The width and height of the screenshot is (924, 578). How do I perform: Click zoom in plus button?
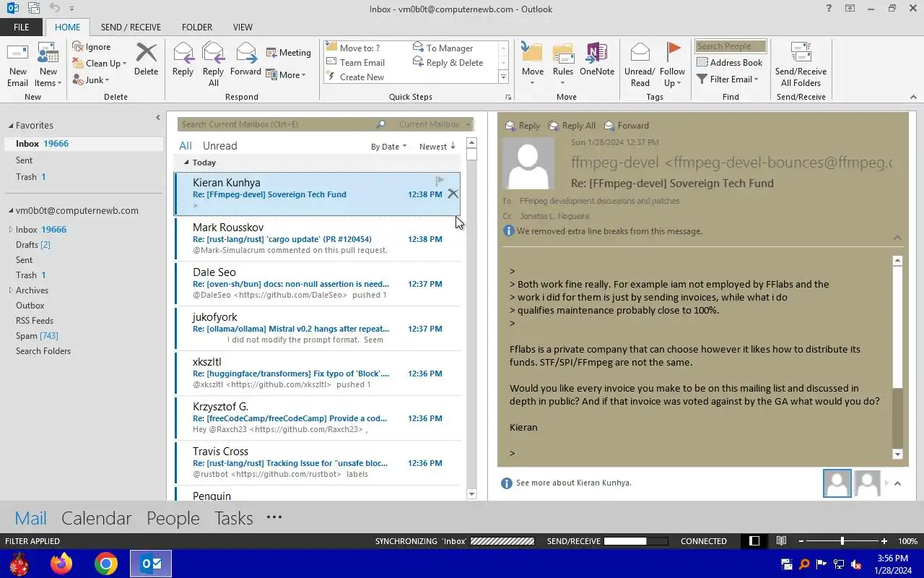(884, 541)
